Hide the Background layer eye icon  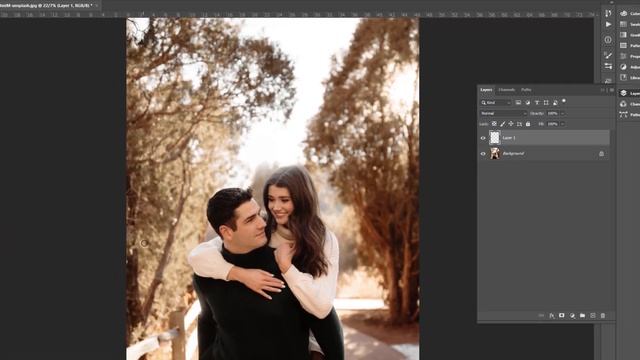coord(483,154)
